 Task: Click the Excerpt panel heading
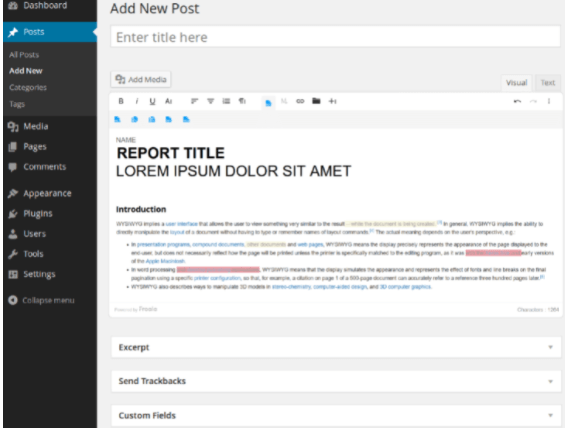(x=134, y=347)
